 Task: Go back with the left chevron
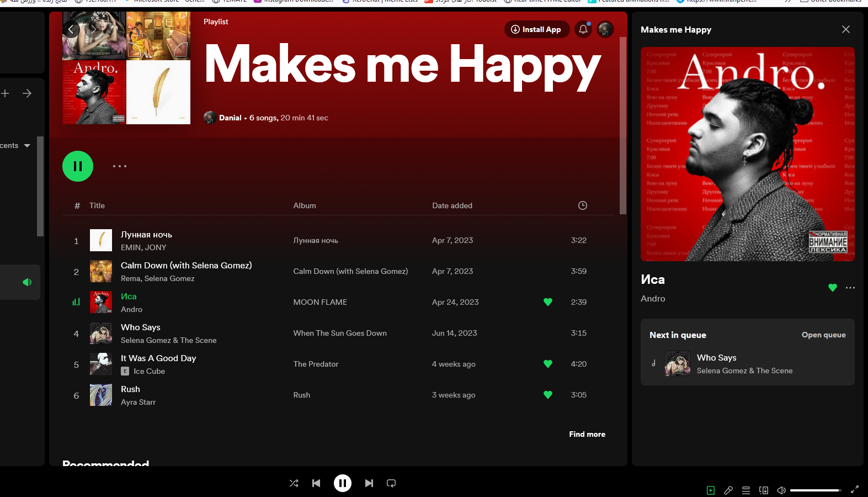(x=71, y=29)
